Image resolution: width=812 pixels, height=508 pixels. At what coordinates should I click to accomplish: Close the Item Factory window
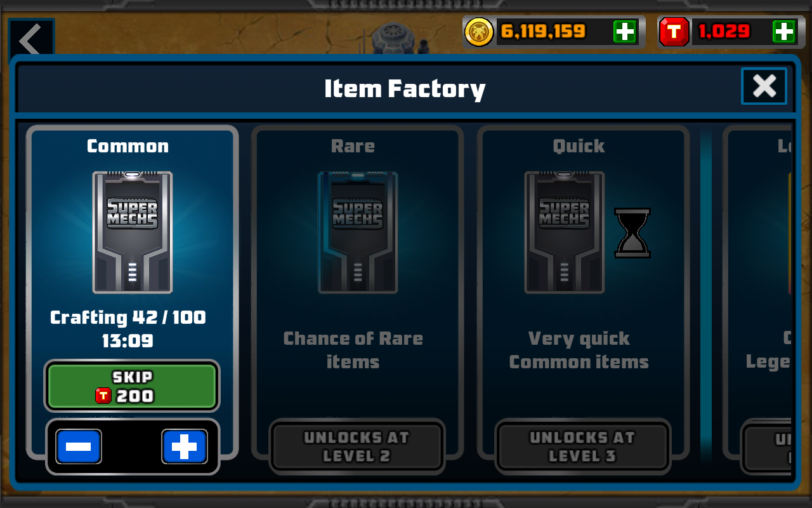click(x=764, y=86)
